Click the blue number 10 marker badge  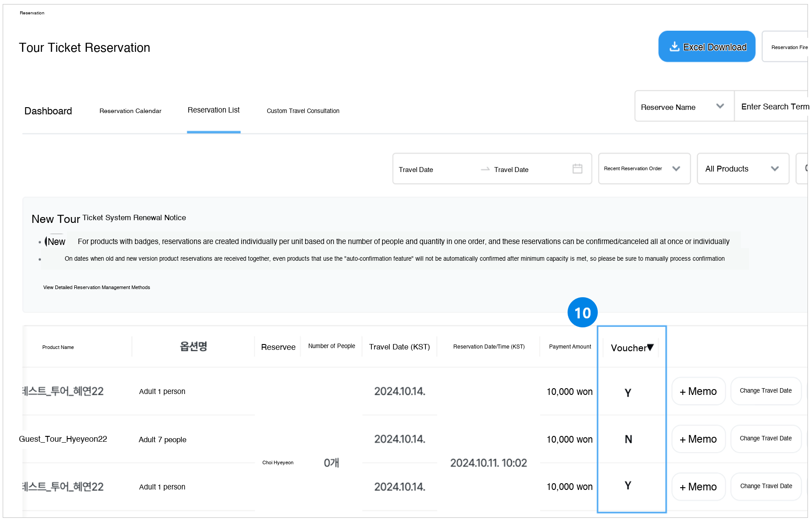point(582,313)
